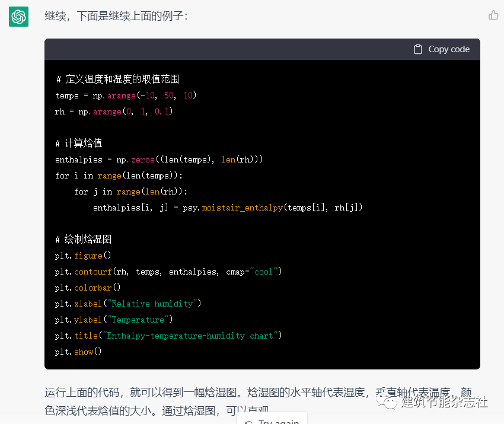Click the clipboard icon beside Copy code
This screenshot has width=504, height=424.
417,49
